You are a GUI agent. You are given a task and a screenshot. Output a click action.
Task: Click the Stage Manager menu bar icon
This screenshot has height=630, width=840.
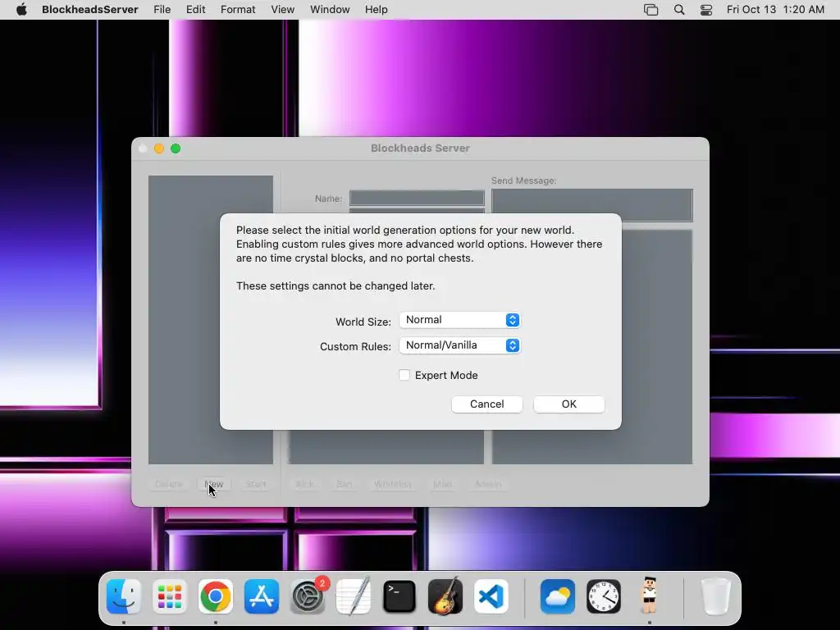tap(651, 10)
